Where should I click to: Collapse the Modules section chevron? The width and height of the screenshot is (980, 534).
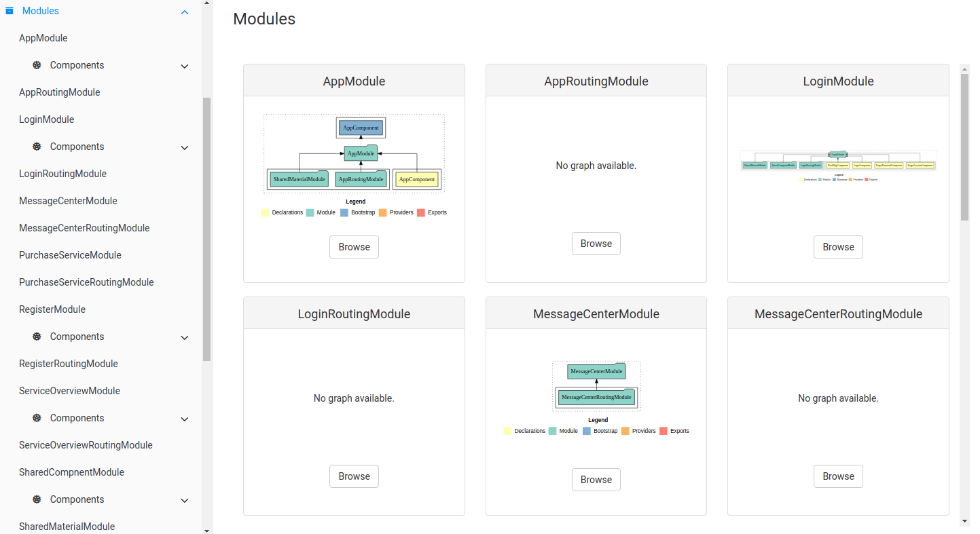pos(184,12)
